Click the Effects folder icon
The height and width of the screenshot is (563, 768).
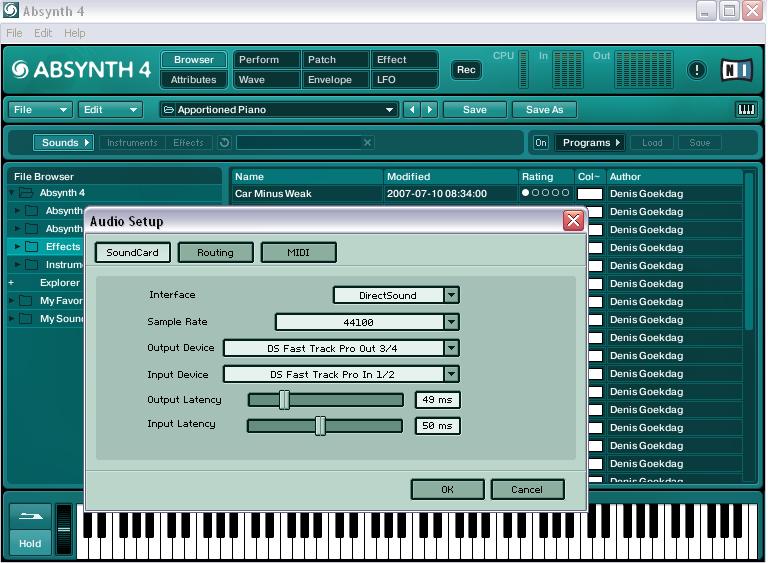(32, 246)
